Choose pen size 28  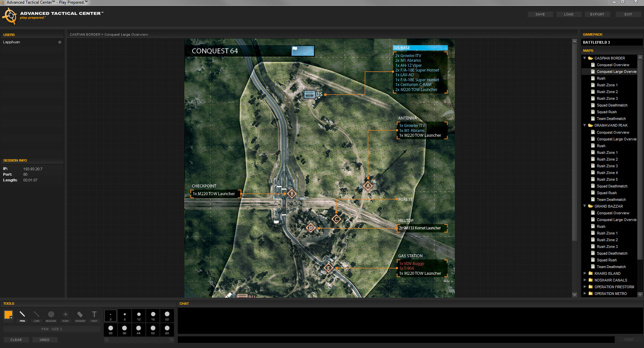(111, 330)
